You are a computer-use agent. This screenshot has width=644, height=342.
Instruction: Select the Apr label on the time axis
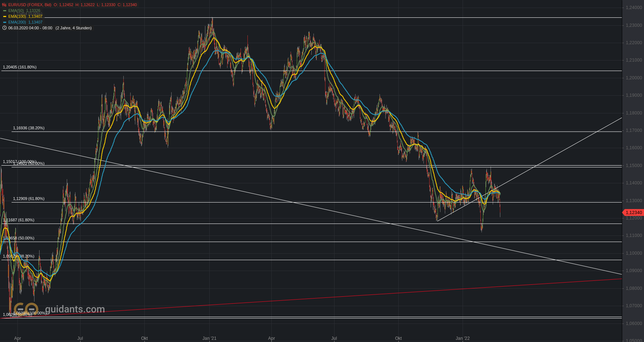pos(17,338)
